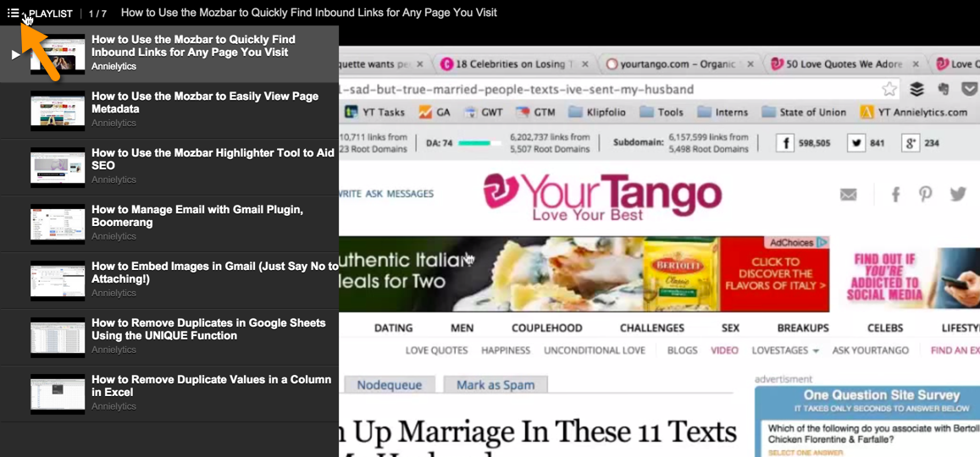Play 'Mozbar to Easily View Page Metadata' video
This screenshot has width=980, height=457.
pyautogui.click(x=169, y=110)
